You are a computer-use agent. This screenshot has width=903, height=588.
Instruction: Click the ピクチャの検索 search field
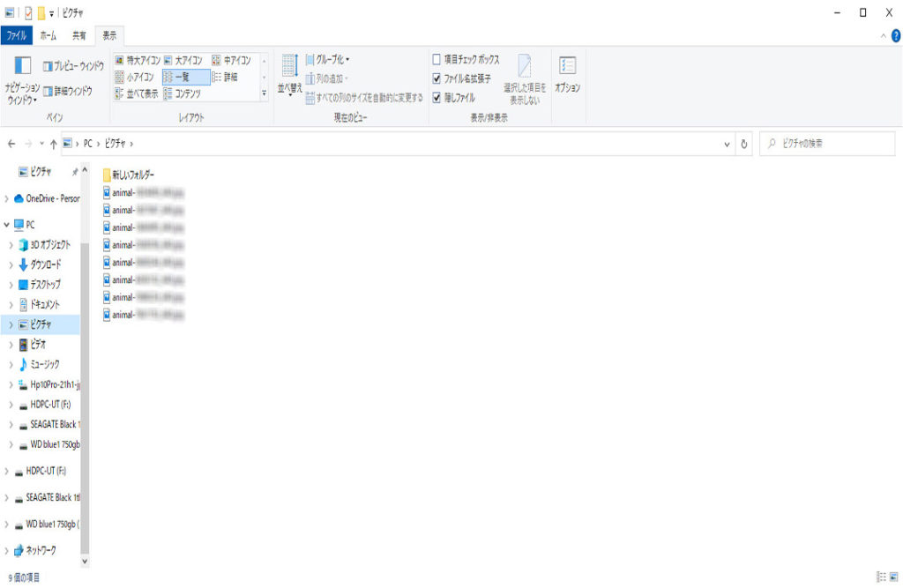(x=831, y=144)
